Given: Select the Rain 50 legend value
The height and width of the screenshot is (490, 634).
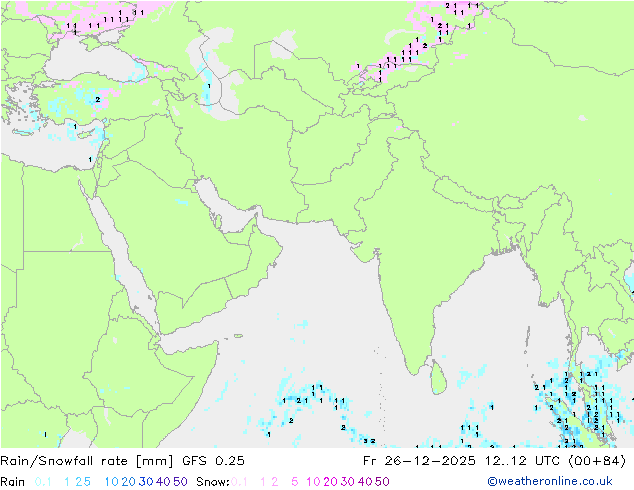Looking at the screenshot, I should (180, 482).
